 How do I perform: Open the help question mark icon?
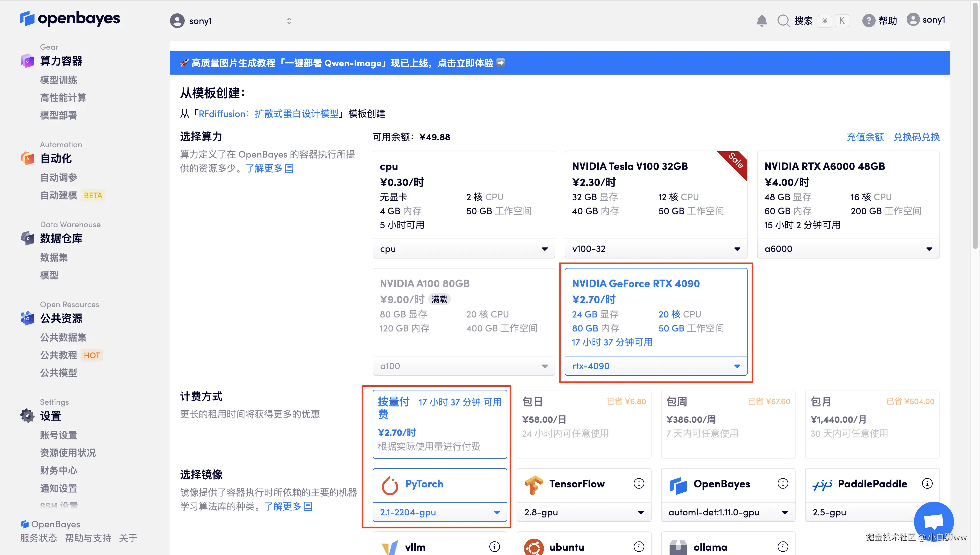[868, 21]
